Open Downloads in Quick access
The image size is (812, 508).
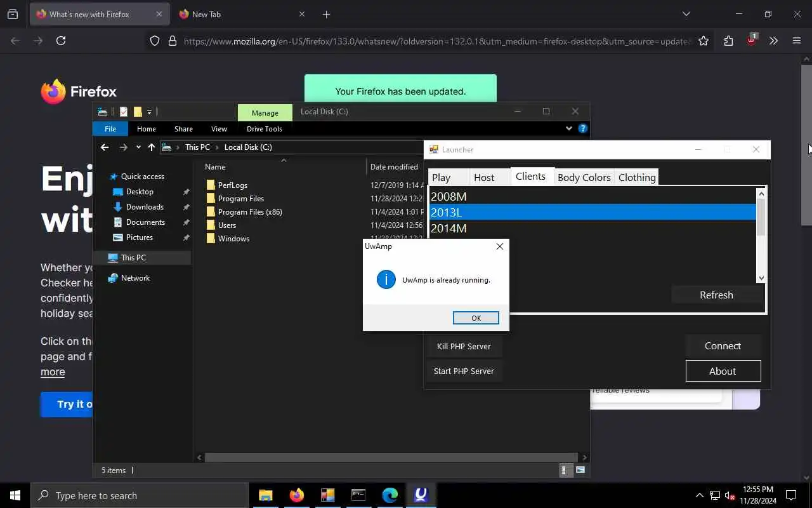pyautogui.click(x=145, y=207)
